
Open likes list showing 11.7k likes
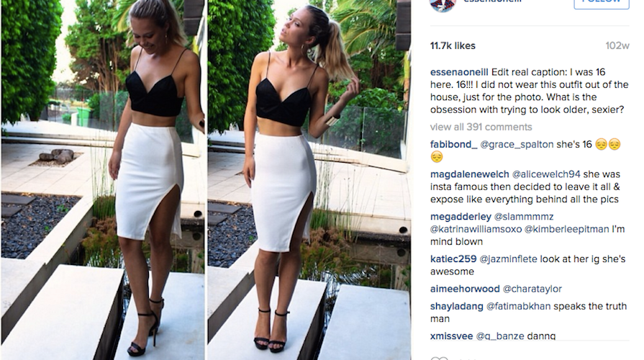click(453, 45)
